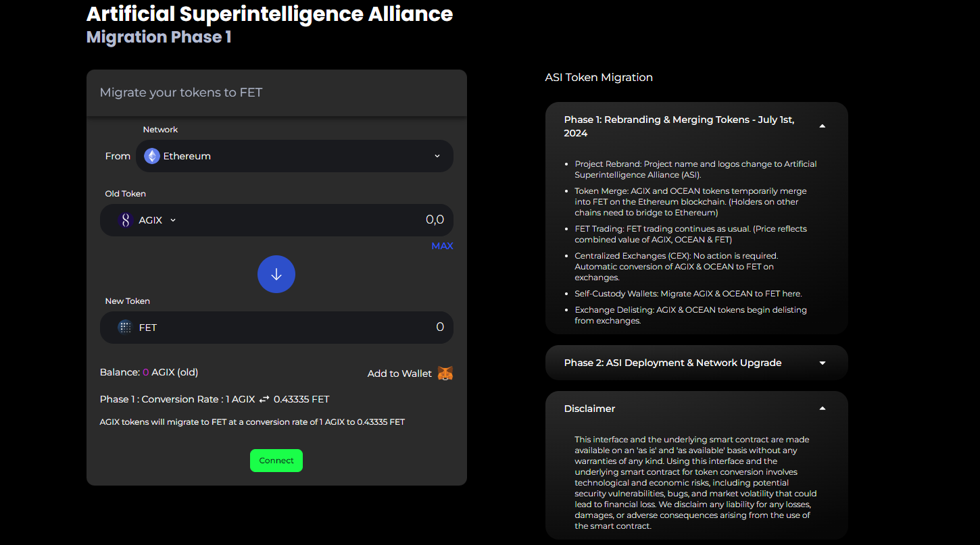980x545 pixels.
Task: Click Add to Wallet
Action: (399, 373)
